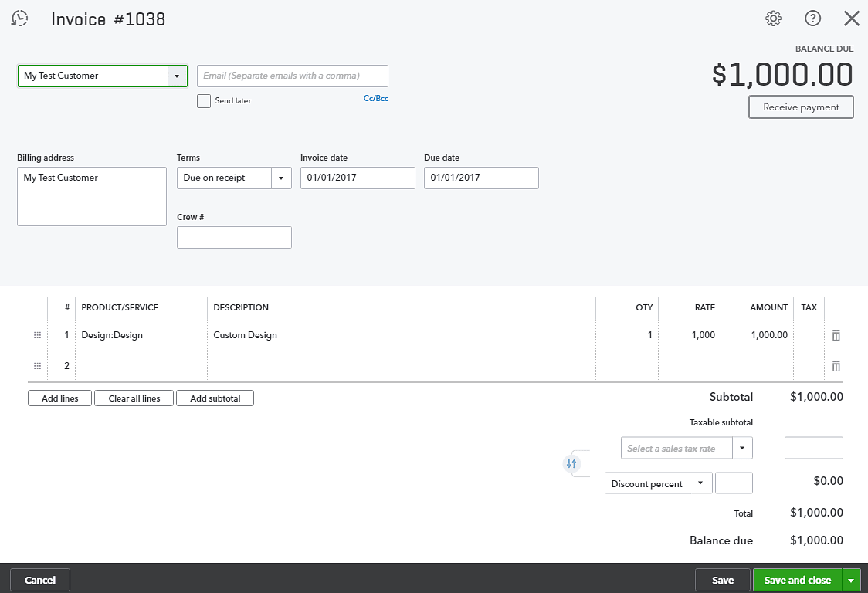Expand the Discount percent dropdown
The image size is (868, 593).
pyautogui.click(x=700, y=483)
